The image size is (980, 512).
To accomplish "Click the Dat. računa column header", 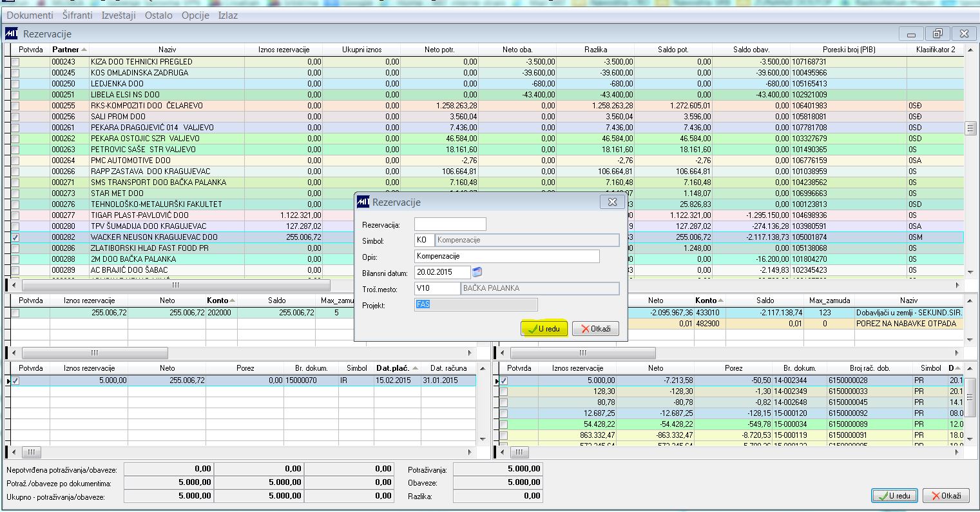I will click(448, 368).
